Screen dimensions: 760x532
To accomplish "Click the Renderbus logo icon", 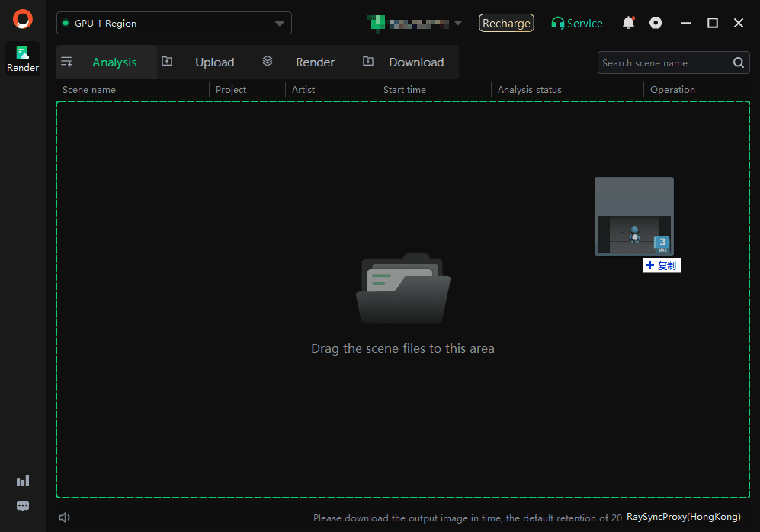I will point(23,19).
